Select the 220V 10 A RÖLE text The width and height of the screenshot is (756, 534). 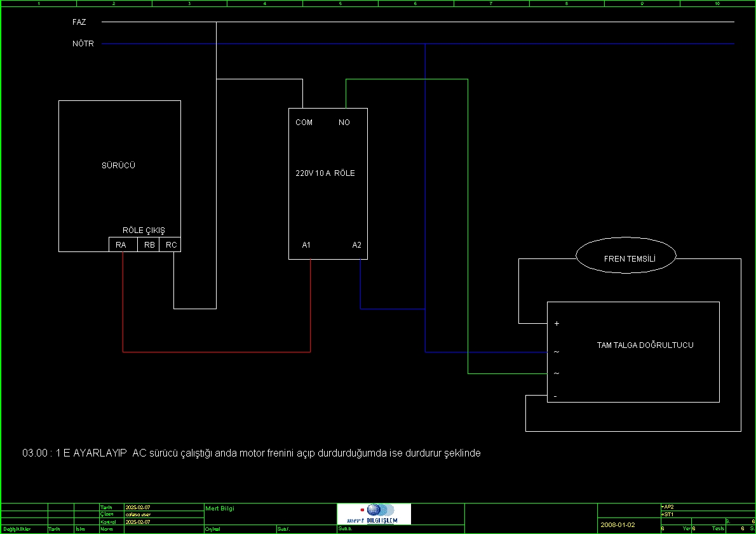click(325, 173)
